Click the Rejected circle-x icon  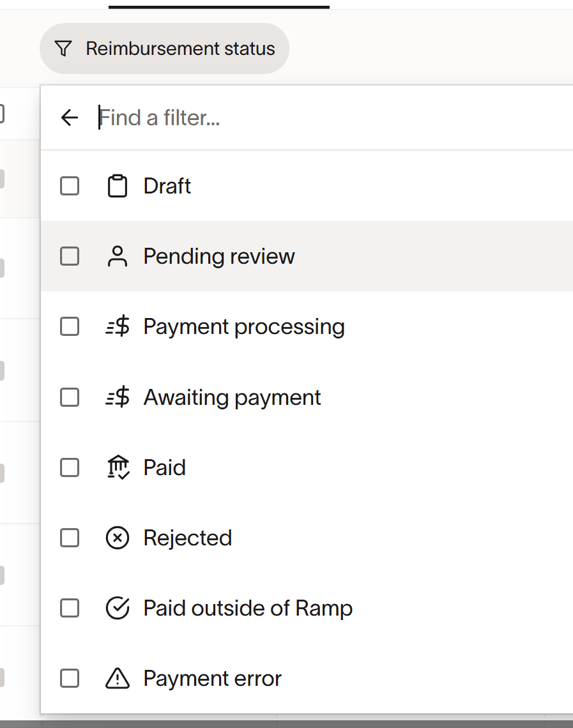tap(118, 538)
